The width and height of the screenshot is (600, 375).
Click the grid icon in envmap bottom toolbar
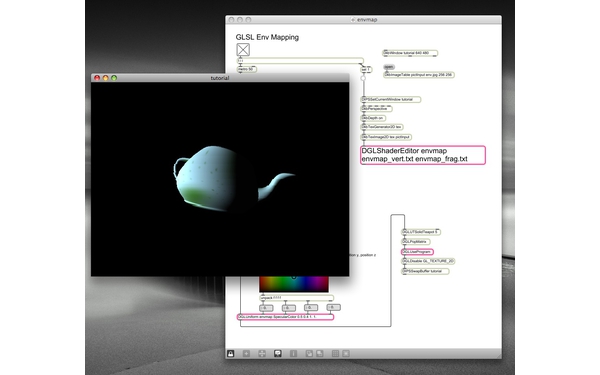click(335, 354)
